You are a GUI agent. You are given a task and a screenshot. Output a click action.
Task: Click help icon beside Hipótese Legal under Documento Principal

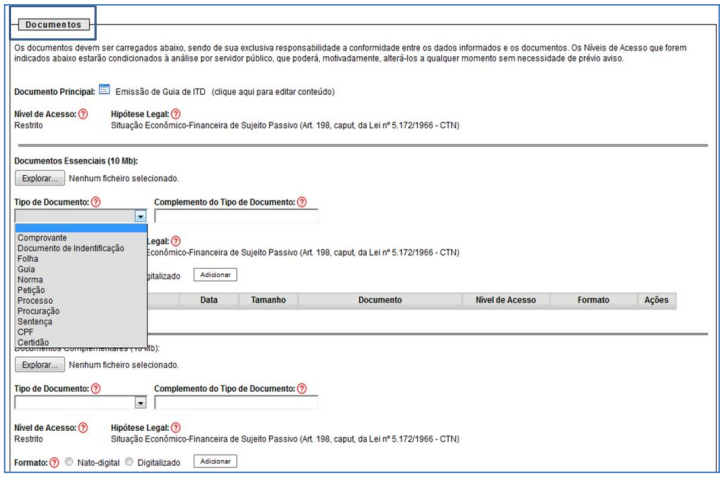click(x=176, y=115)
